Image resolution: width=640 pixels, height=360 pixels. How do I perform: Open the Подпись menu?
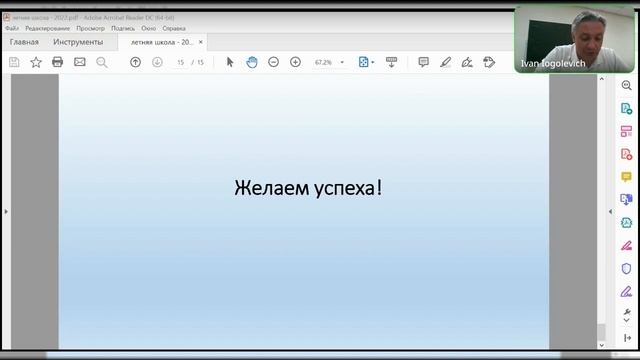tap(123, 28)
